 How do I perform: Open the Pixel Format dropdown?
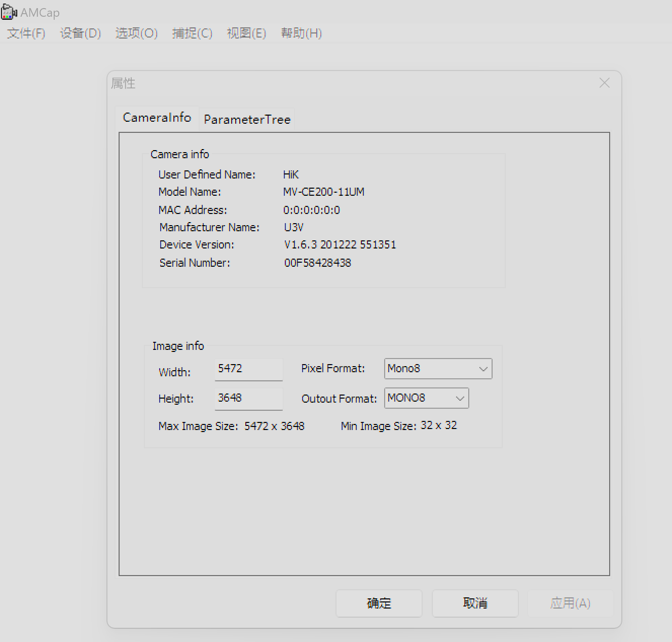[438, 369]
